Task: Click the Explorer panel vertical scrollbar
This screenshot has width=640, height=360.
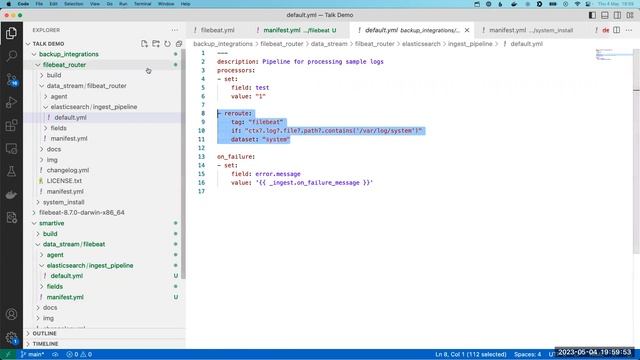Action: click(x=183, y=164)
